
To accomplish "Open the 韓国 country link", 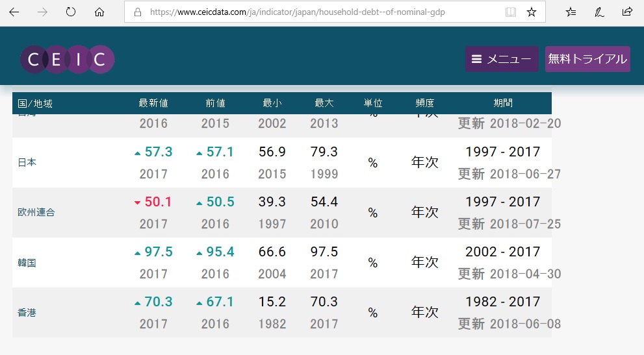I will (27, 263).
